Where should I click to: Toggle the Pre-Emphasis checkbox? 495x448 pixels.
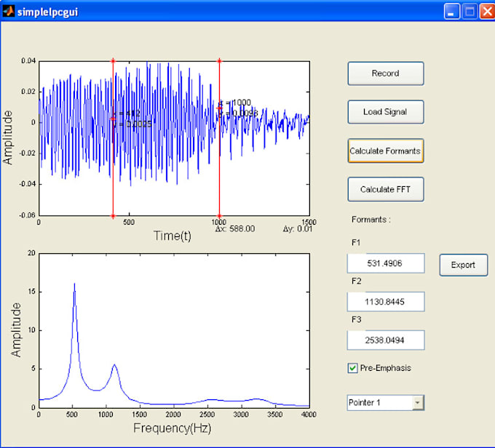(352, 368)
